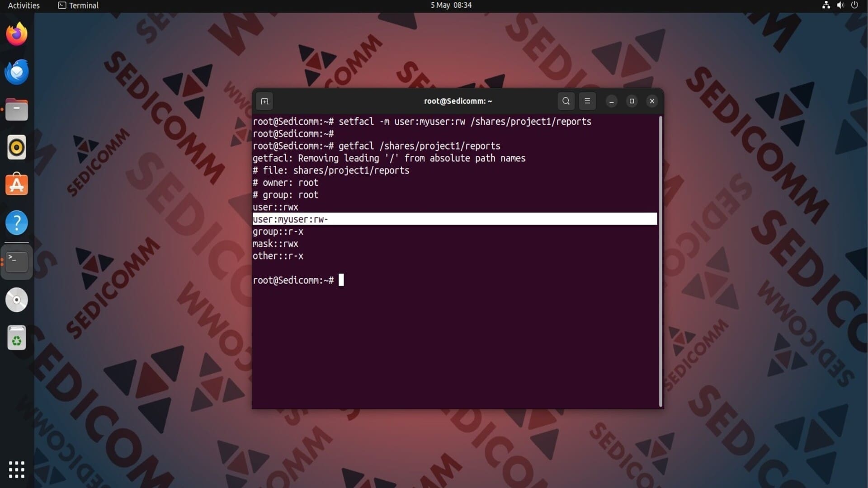Open the clock and calendar panel
The image size is (868, 488).
click(x=451, y=5)
